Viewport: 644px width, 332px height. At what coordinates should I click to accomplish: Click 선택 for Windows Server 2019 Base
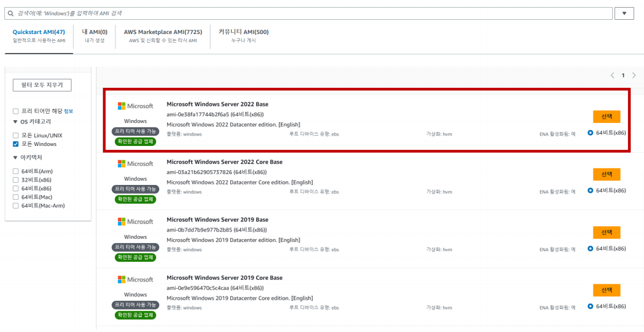[607, 232]
